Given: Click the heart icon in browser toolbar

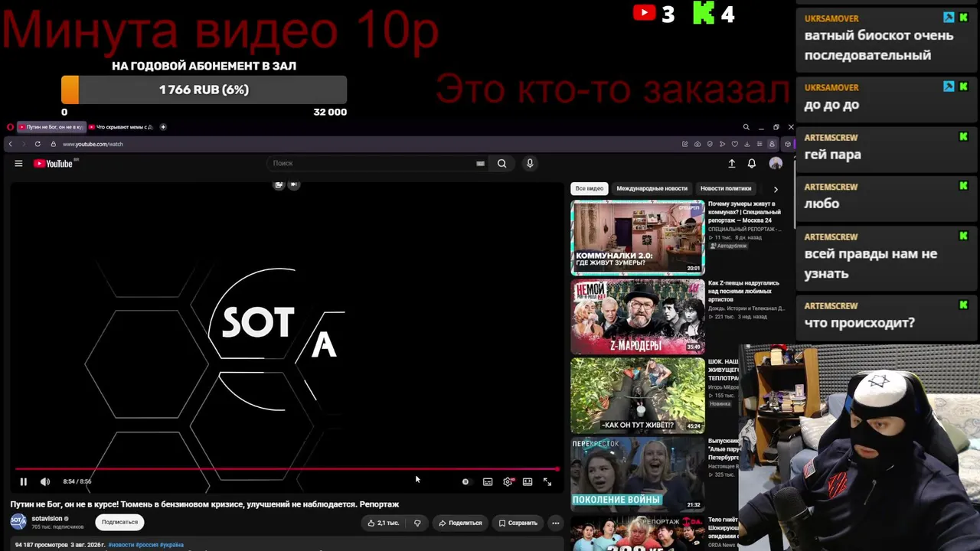Looking at the screenshot, I should coord(735,144).
